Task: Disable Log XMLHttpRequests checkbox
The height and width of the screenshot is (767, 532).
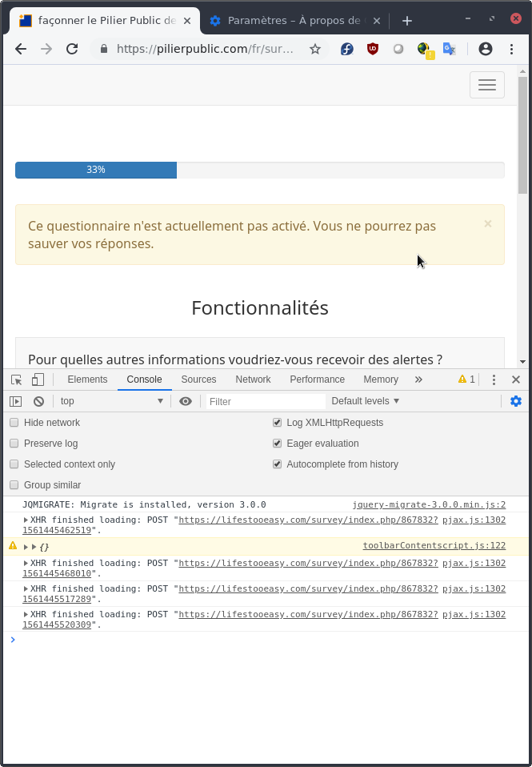Action: [278, 423]
